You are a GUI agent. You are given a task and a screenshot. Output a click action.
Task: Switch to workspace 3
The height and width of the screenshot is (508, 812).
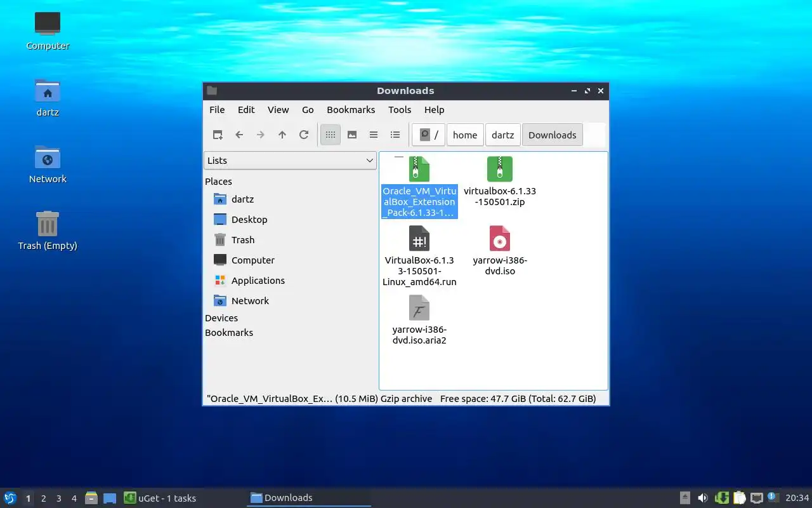pos(58,498)
